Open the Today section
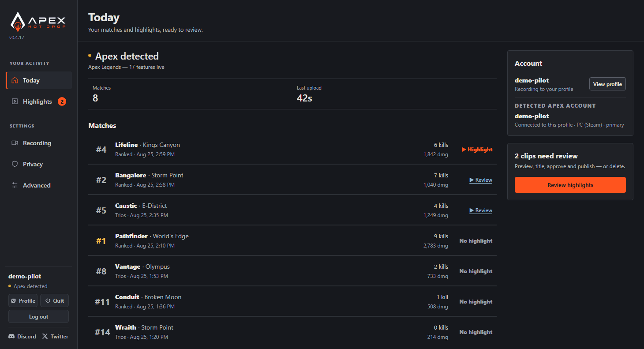This screenshot has width=644, height=349. (x=39, y=80)
